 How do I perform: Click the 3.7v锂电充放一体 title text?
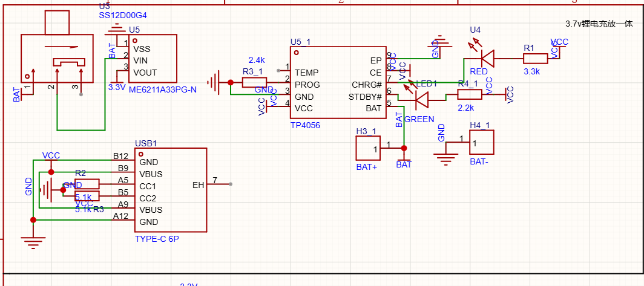pyautogui.click(x=600, y=24)
